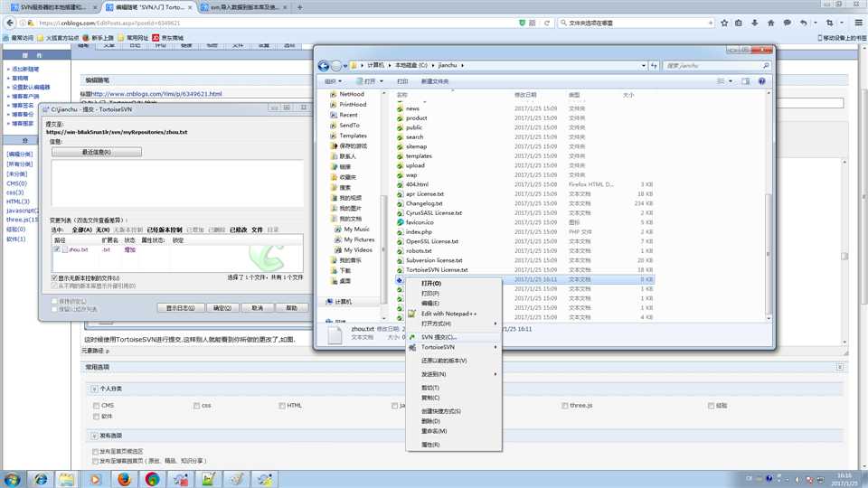Screen dimensions: 868x488
Task: Click the Explorer help question mark icon
Action: tap(761, 81)
